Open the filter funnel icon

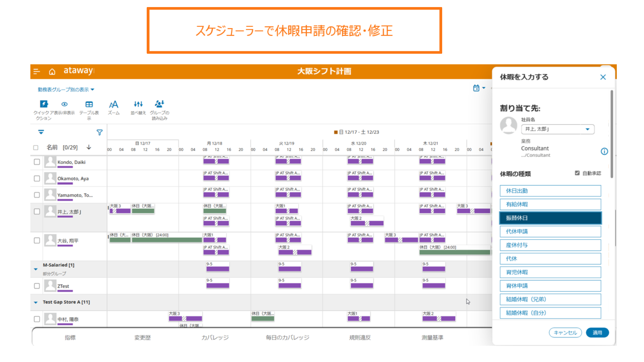(100, 133)
